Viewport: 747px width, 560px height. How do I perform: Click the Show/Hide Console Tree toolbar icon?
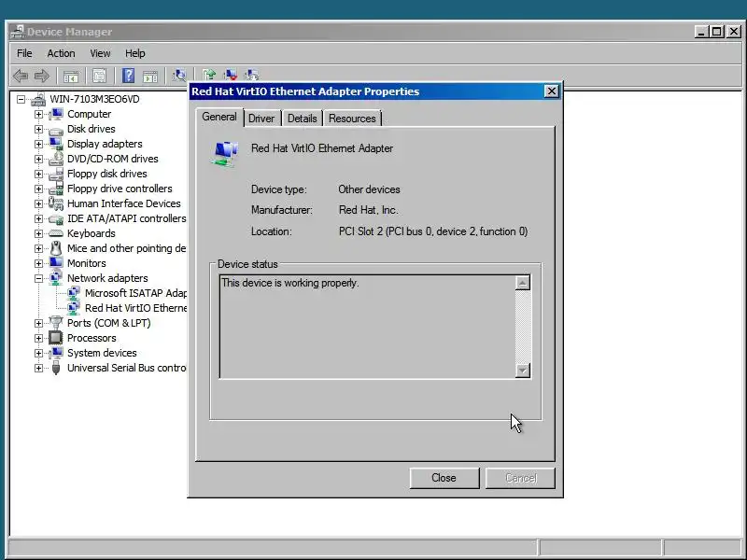71,76
